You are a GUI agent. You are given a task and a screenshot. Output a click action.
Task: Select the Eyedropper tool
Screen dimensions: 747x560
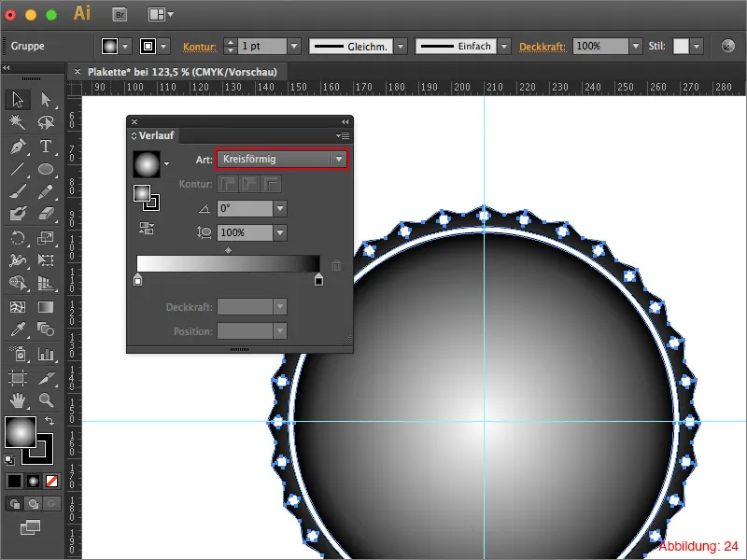pos(18,329)
